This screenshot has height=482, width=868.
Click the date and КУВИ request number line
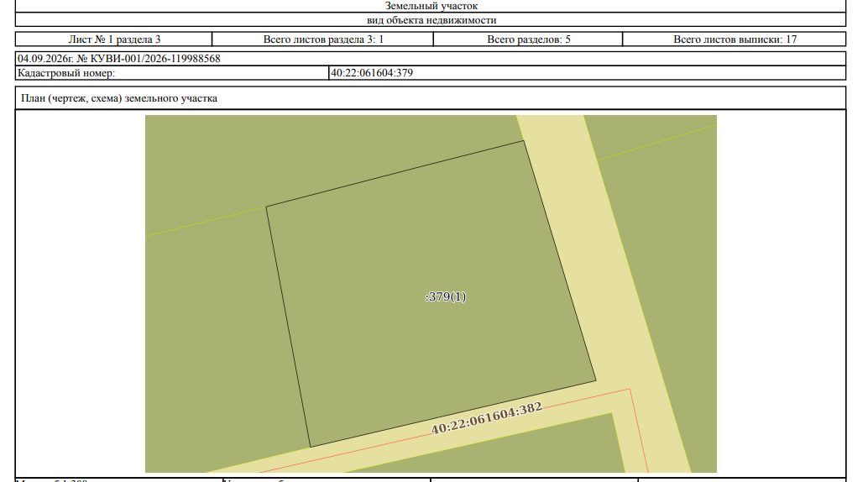pyautogui.click(x=119, y=59)
